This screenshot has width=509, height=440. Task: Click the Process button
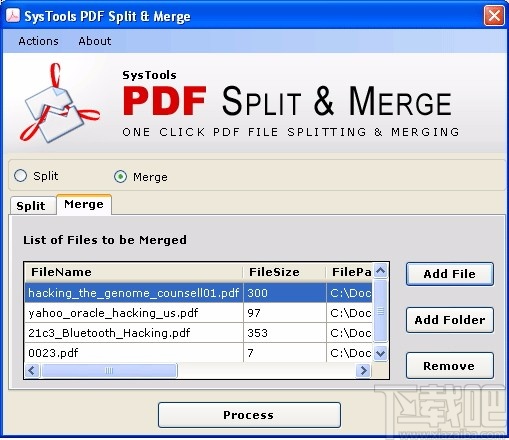click(x=249, y=415)
